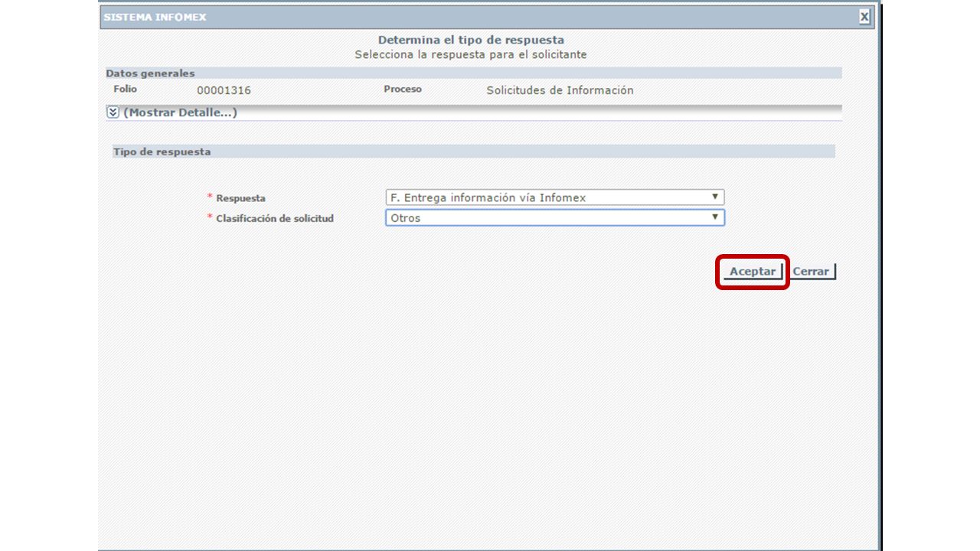
Task: Click the SISTEMA INFOMEX title text
Action: (155, 17)
